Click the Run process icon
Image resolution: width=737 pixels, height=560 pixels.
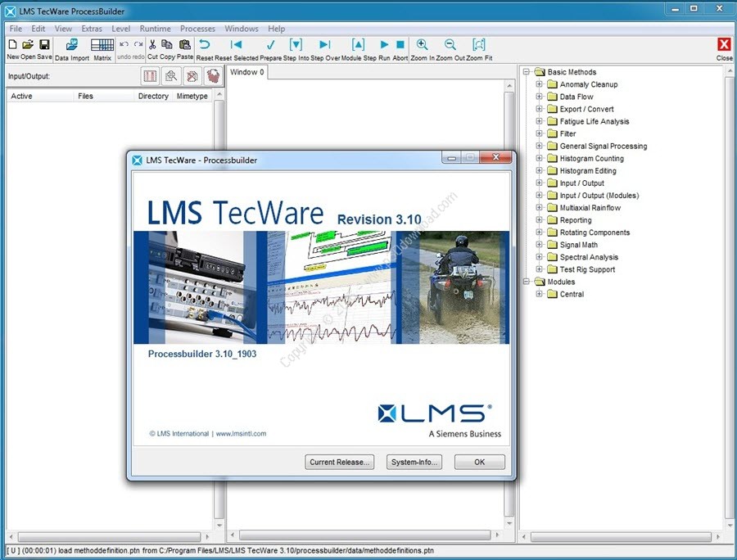pyautogui.click(x=384, y=45)
